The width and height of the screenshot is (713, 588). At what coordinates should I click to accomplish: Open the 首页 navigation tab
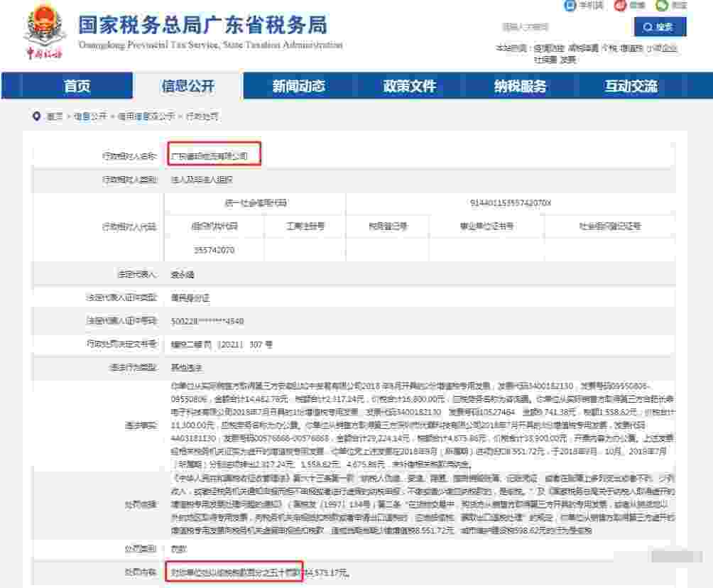[77, 86]
